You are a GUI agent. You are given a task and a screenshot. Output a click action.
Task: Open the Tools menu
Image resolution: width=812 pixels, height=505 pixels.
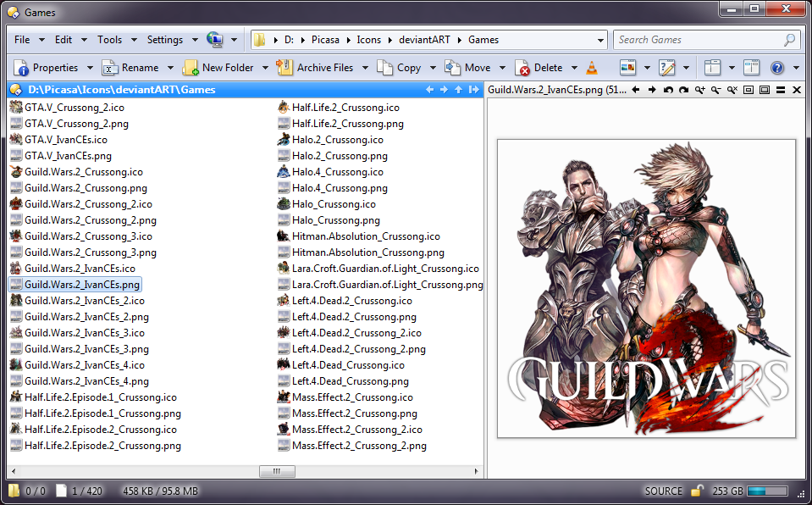tap(109, 40)
